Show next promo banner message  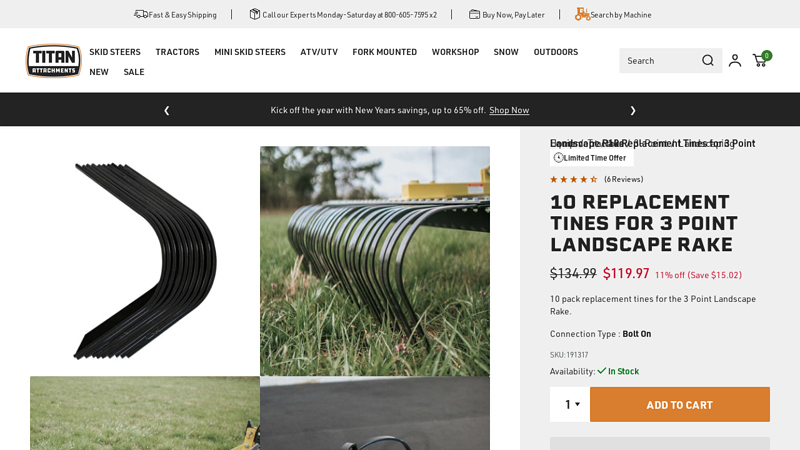point(633,110)
